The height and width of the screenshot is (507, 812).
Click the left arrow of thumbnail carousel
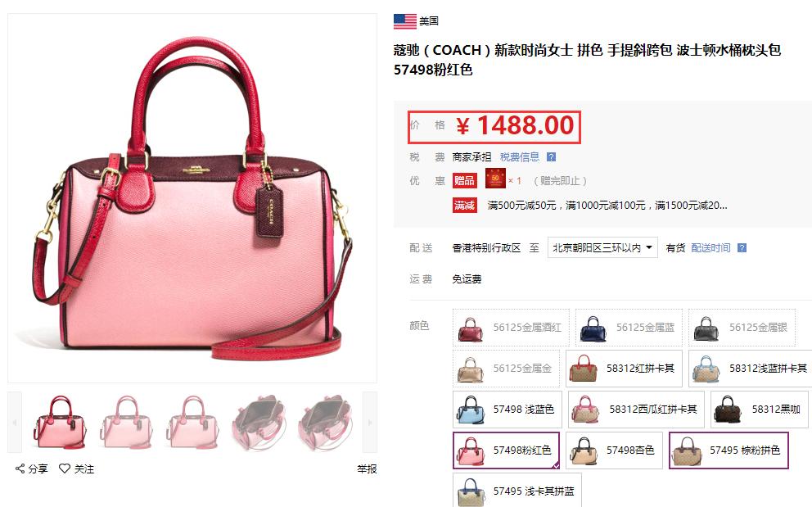[x=15, y=423]
